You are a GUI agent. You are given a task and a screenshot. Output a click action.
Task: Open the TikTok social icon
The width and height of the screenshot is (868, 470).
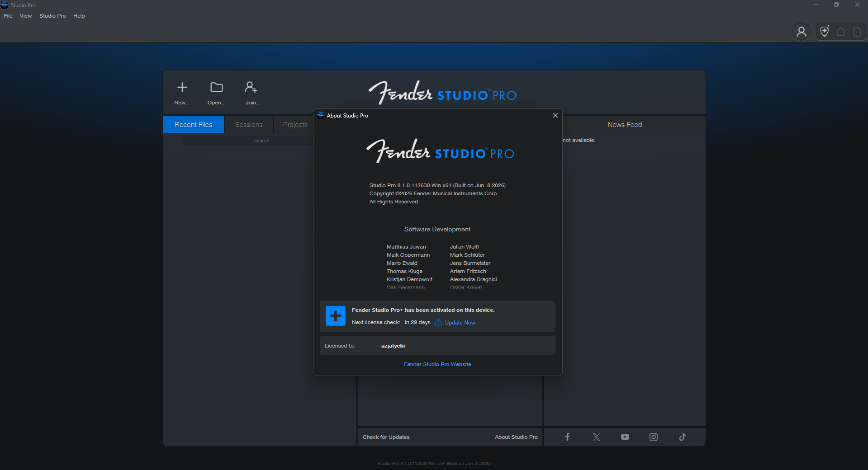(683, 437)
